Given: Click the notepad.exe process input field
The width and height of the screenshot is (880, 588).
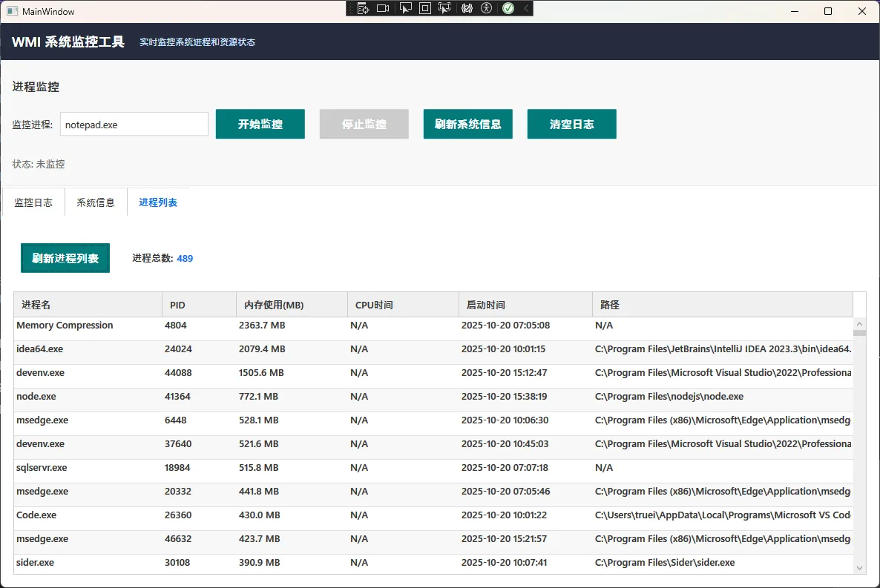Looking at the screenshot, I should [134, 125].
